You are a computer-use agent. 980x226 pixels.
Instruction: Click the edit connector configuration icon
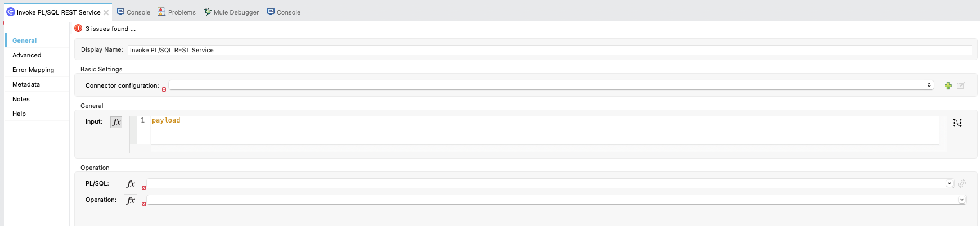[961, 85]
